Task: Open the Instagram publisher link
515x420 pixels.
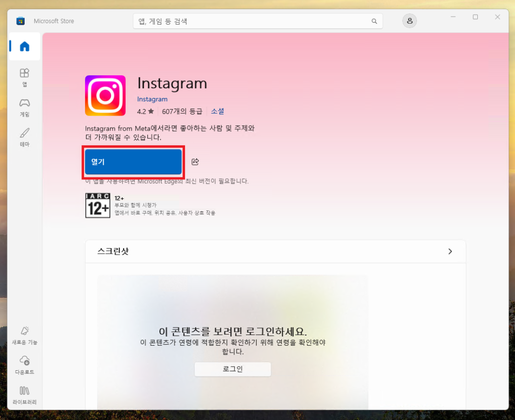Action: pos(152,99)
